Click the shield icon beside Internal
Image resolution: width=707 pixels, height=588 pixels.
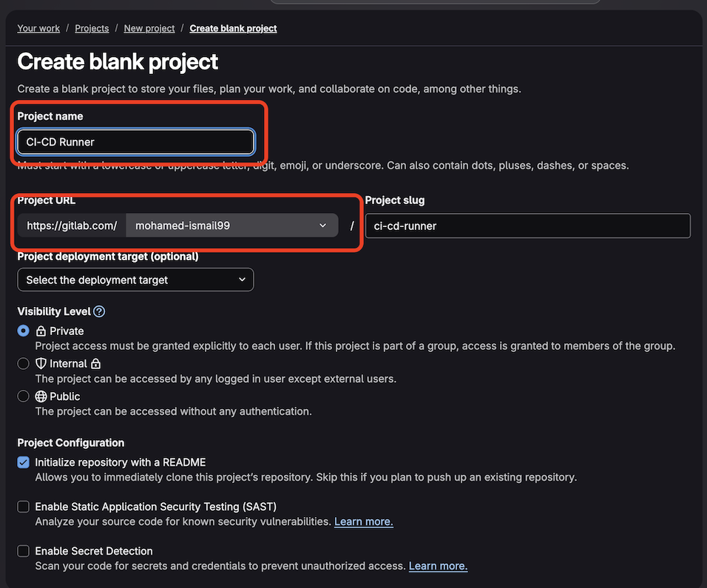(41, 363)
